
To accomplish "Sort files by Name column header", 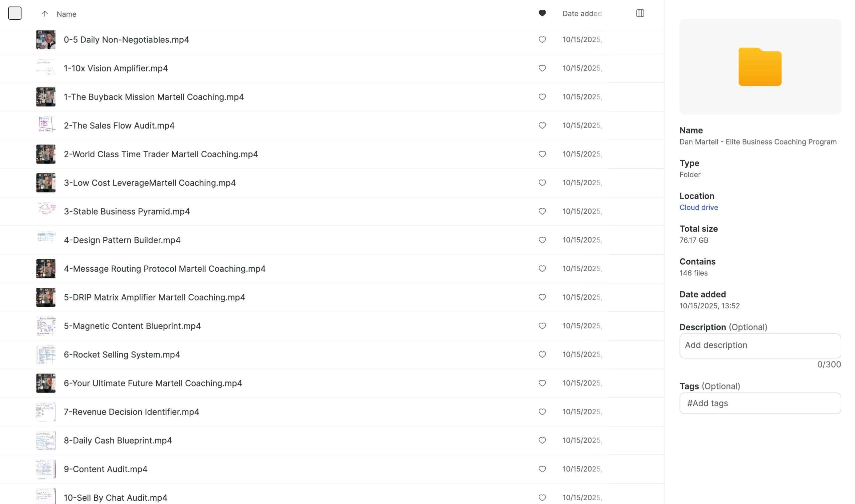I will pos(66,14).
